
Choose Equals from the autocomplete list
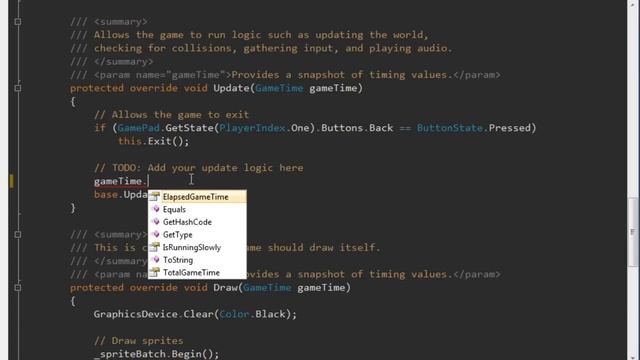pyautogui.click(x=197, y=209)
